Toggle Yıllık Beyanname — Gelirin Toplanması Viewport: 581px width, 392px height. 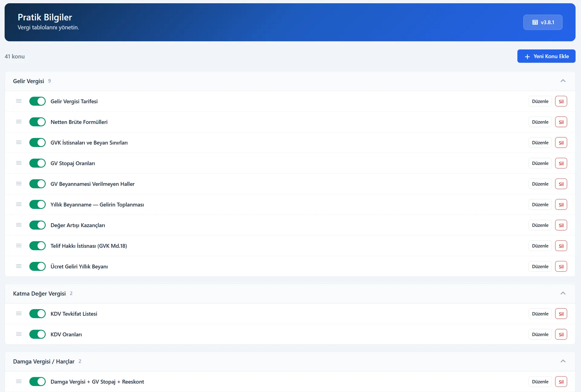[38, 204]
